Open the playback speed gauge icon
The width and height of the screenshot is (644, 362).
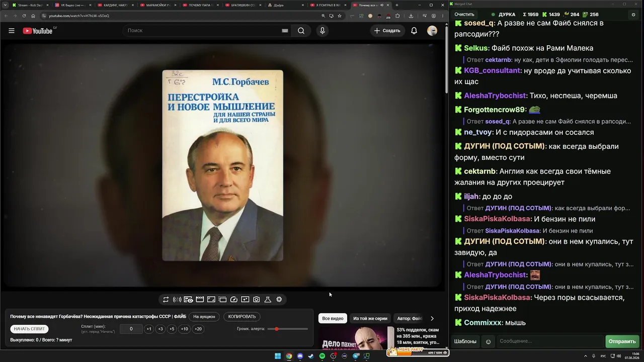coord(233,300)
